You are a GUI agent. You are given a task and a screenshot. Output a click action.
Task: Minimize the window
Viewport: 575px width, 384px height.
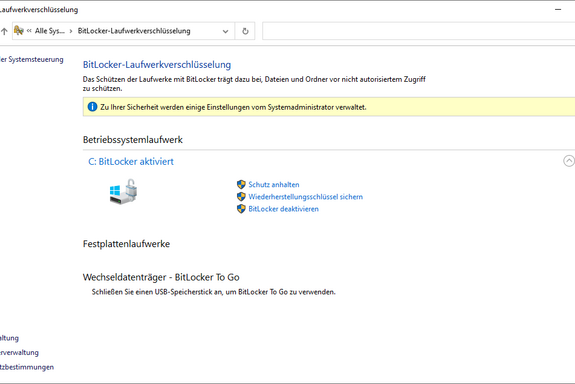click(558, 10)
